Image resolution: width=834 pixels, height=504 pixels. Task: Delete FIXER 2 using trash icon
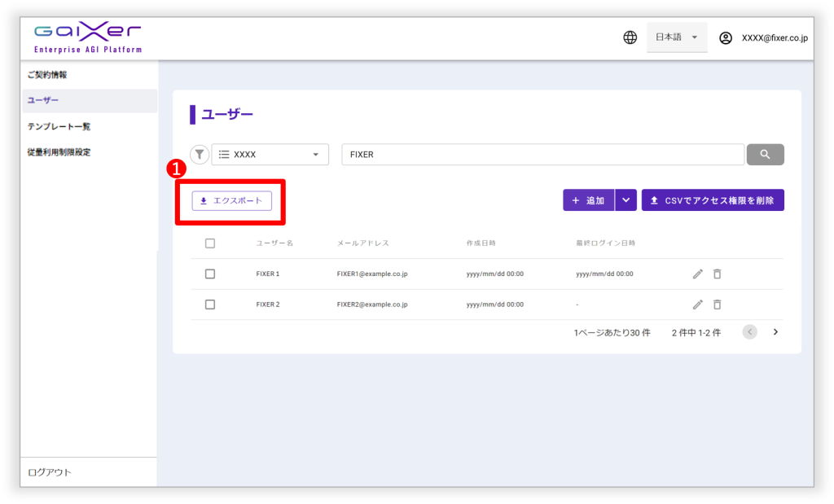[717, 305]
